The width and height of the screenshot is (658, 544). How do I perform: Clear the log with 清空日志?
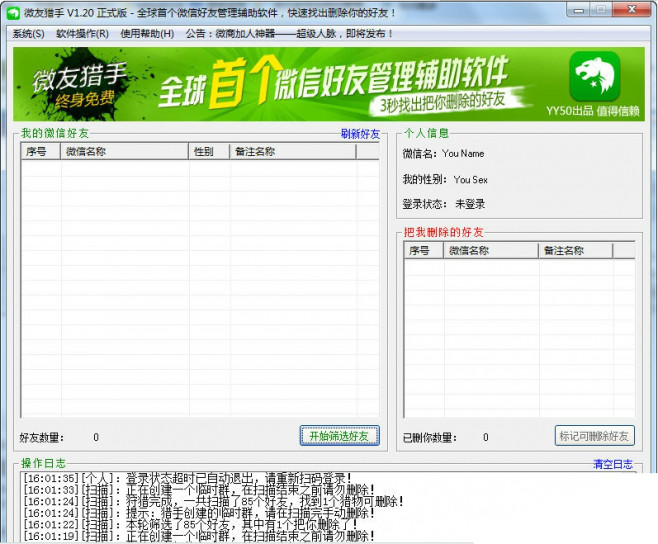[612, 464]
